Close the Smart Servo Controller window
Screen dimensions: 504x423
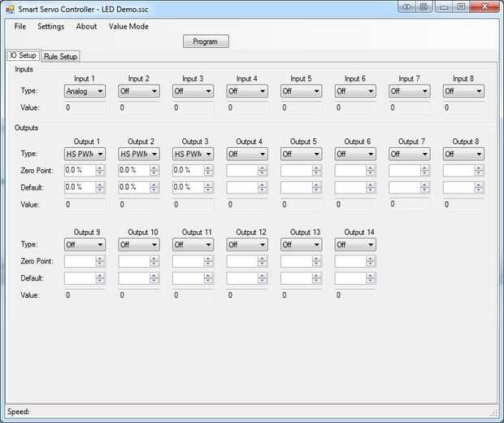pyautogui.click(x=484, y=7)
